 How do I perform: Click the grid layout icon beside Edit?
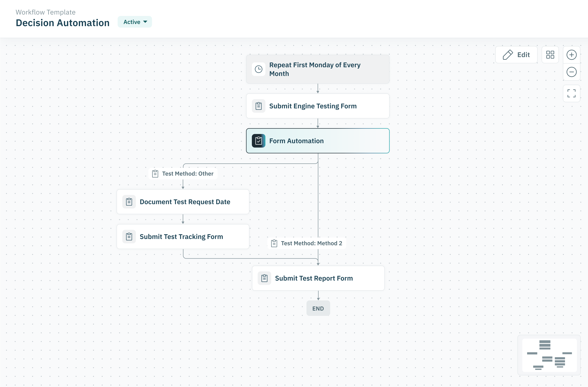pos(550,55)
